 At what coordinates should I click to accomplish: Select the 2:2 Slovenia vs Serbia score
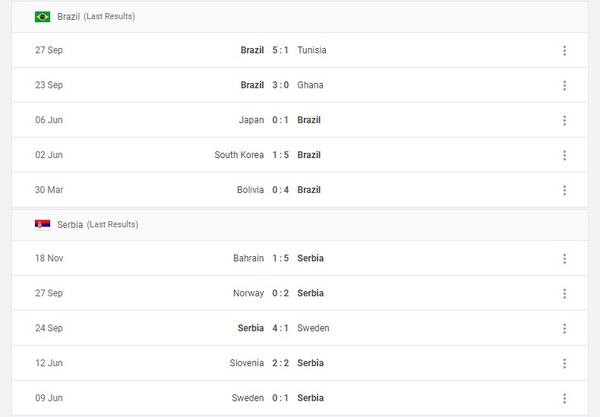[x=281, y=363]
